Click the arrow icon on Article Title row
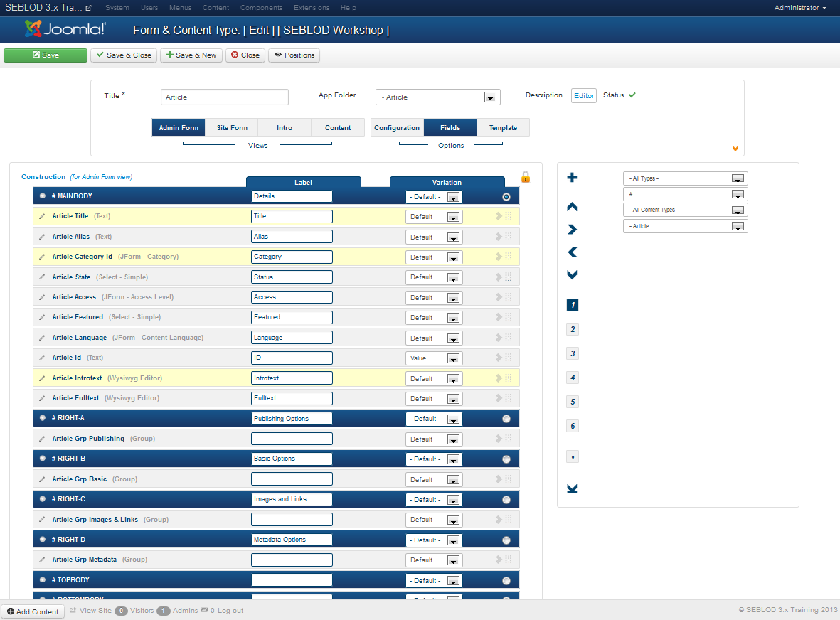 [499, 216]
